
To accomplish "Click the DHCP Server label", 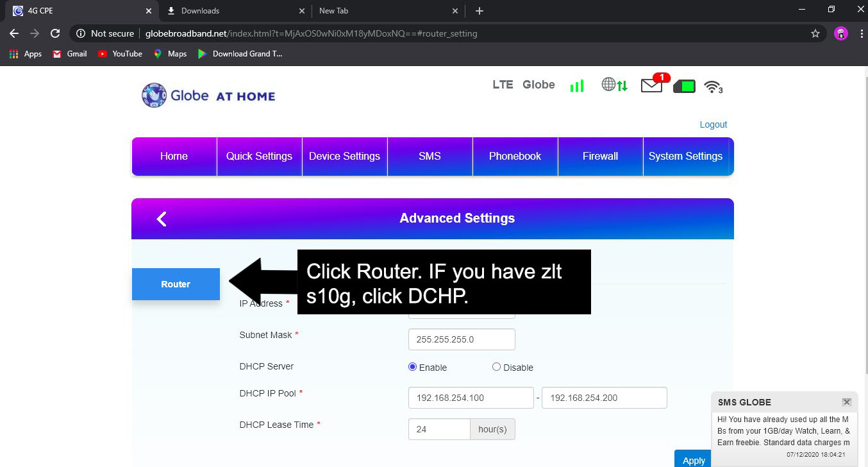I will tap(266, 366).
